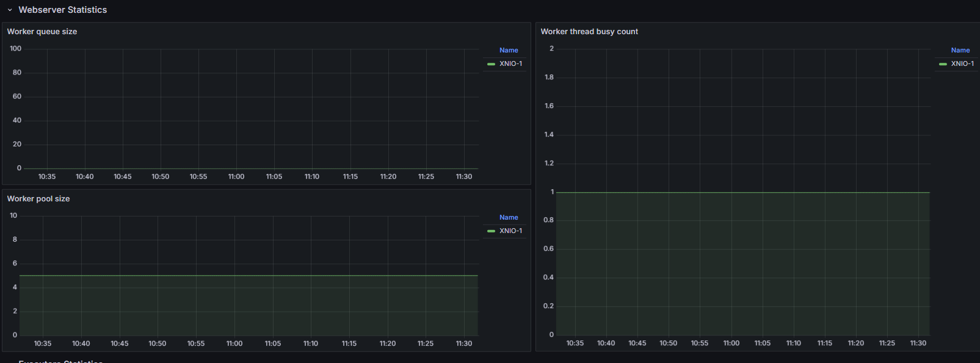Click green XNIO-1 color swatch in Worker pool size
The image size is (980, 363).
[x=491, y=231]
